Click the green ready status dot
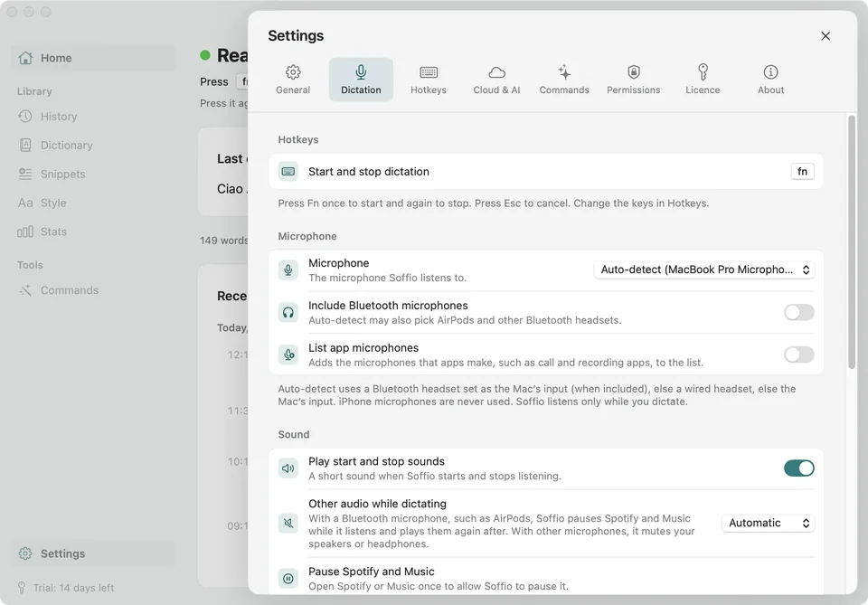The height and width of the screenshot is (605, 868). click(205, 55)
